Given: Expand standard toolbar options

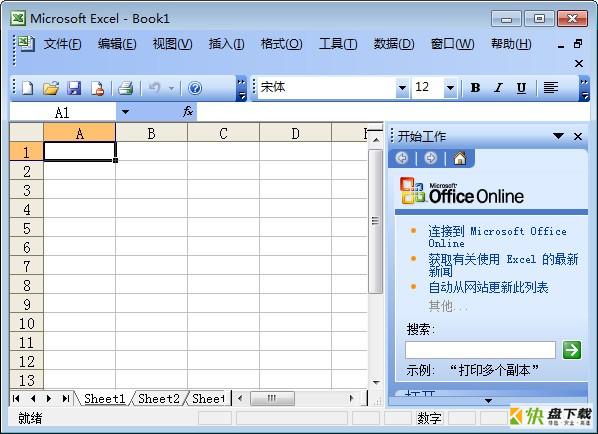Looking at the screenshot, I should pyautogui.click(x=241, y=88).
